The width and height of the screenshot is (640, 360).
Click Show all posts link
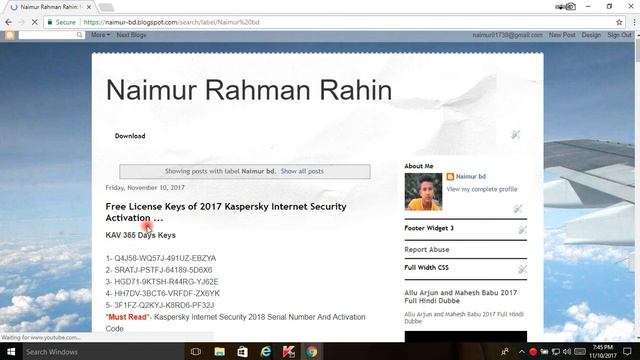tap(302, 171)
